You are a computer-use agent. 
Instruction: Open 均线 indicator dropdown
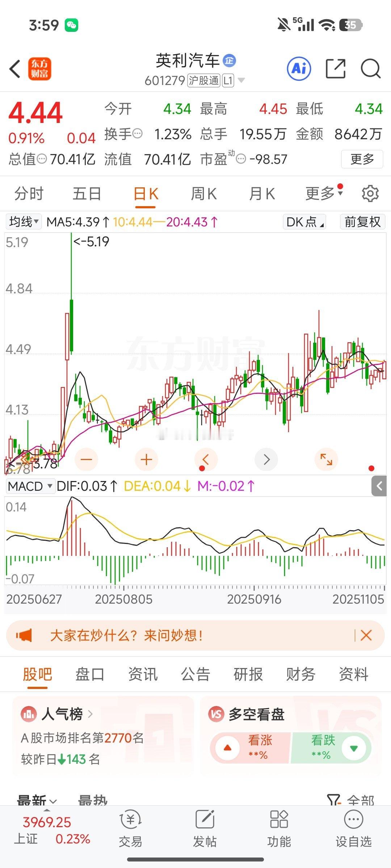24,222
